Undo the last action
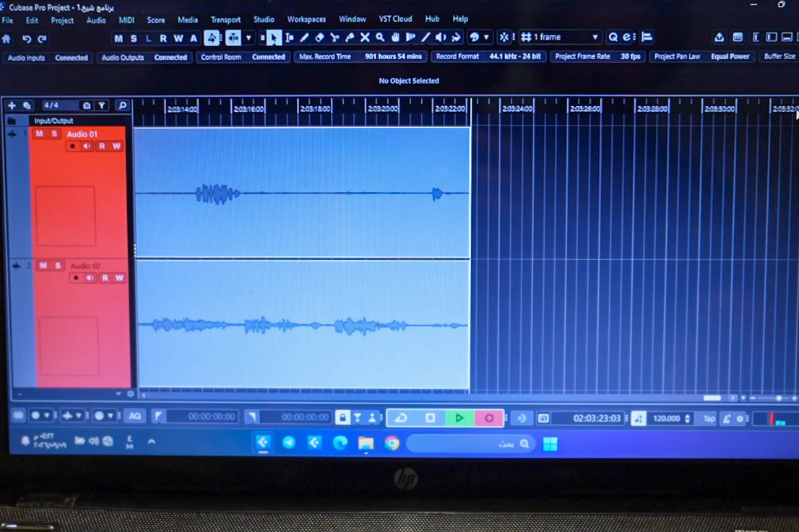799x532 pixels. (x=27, y=39)
